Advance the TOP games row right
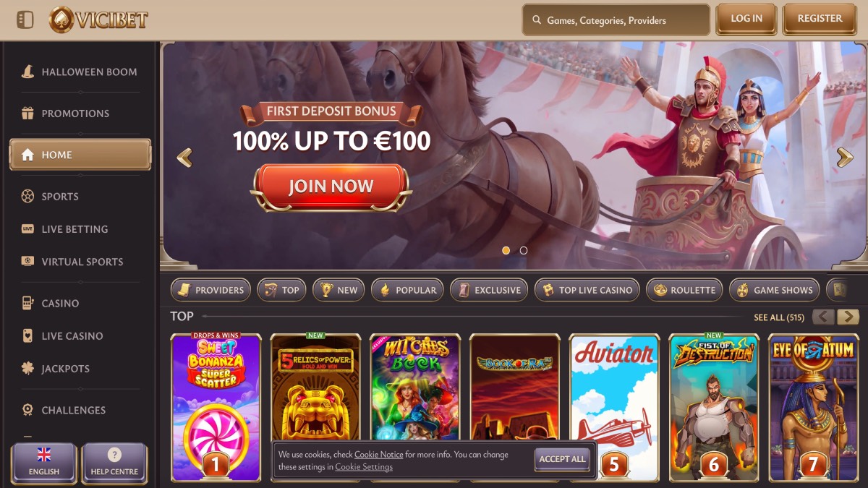Screen dimensions: 868x488 click(848, 317)
